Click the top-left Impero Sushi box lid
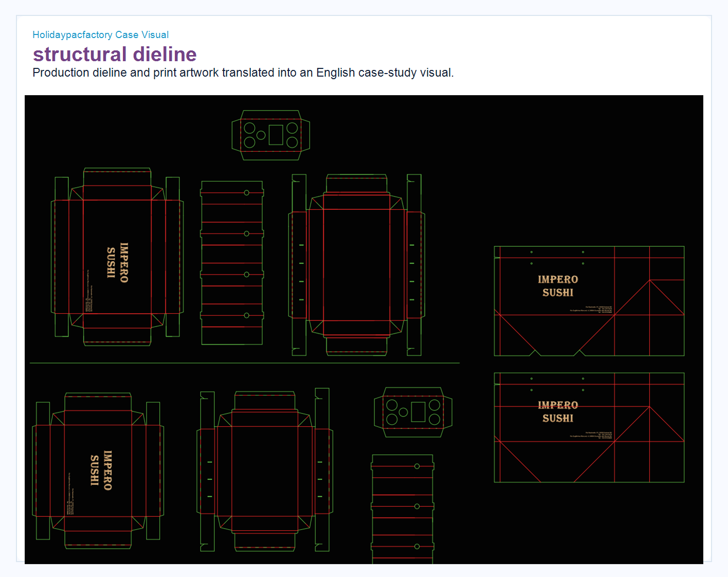Viewport: 728px width, 577px height. [117, 257]
